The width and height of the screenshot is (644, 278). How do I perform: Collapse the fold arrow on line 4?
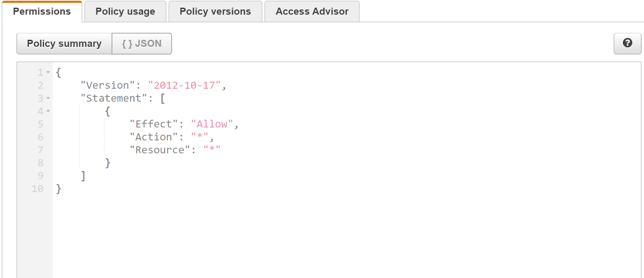tap(48, 111)
